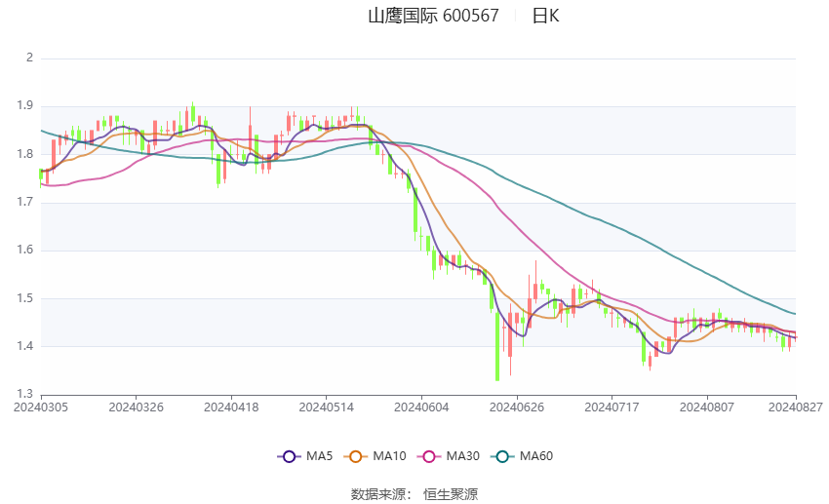Click the 20240717 date axis label
The height and width of the screenshot is (504, 829).
tap(612, 407)
